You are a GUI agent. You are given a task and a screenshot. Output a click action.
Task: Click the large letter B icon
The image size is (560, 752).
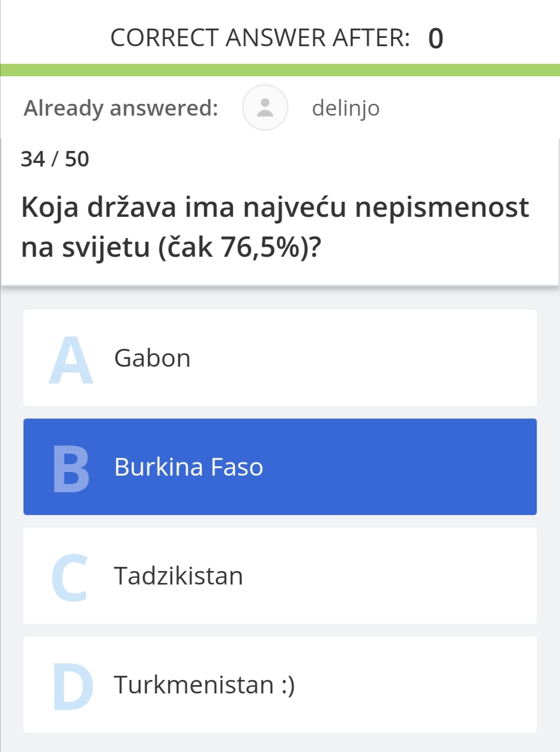click(72, 469)
